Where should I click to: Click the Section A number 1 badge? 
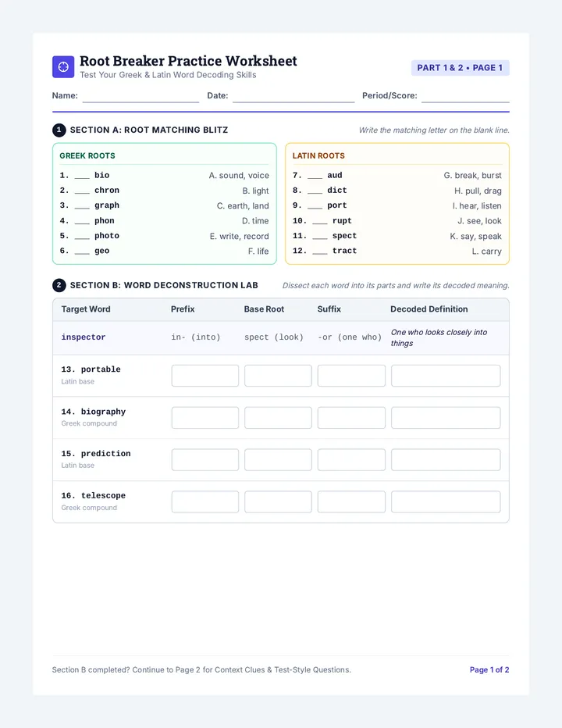pos(59,130)
